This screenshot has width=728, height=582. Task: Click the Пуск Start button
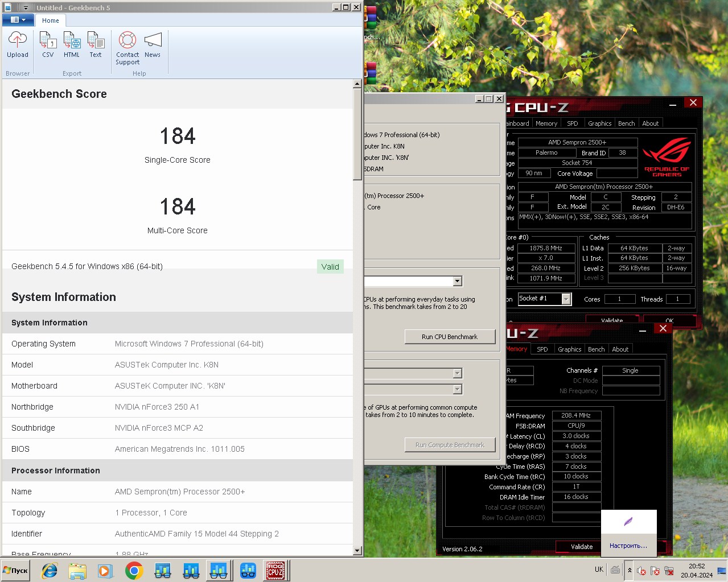15,570
